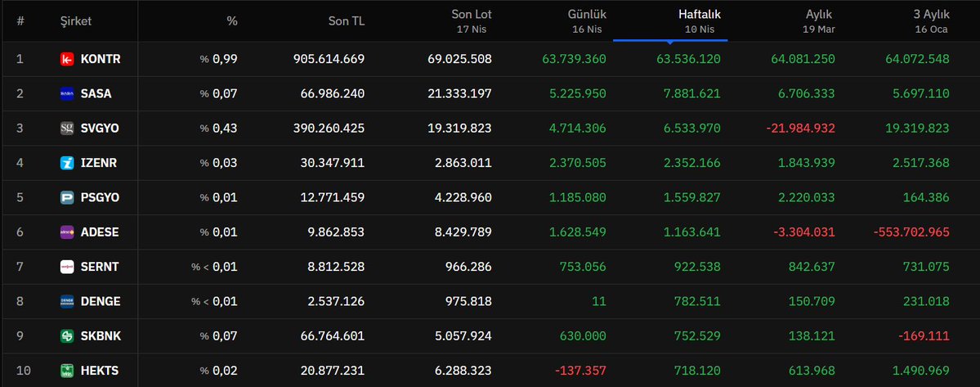Select the 3-month value 1.490.969

pos(922,371)
